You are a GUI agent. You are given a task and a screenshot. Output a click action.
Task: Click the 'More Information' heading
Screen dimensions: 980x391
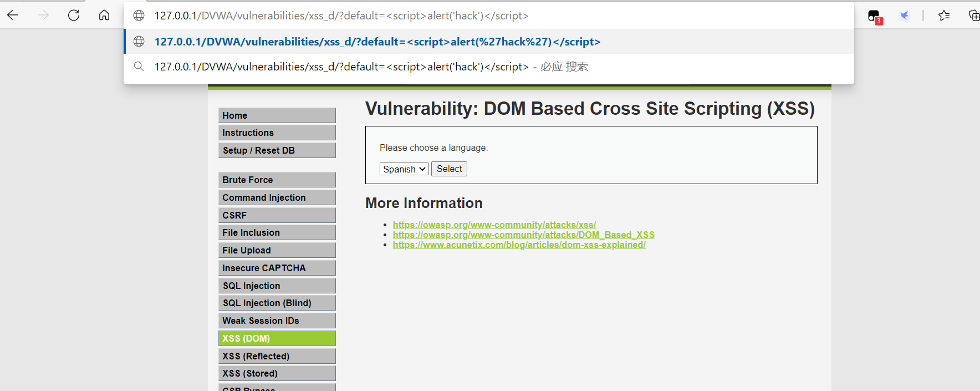pos(424,203)
